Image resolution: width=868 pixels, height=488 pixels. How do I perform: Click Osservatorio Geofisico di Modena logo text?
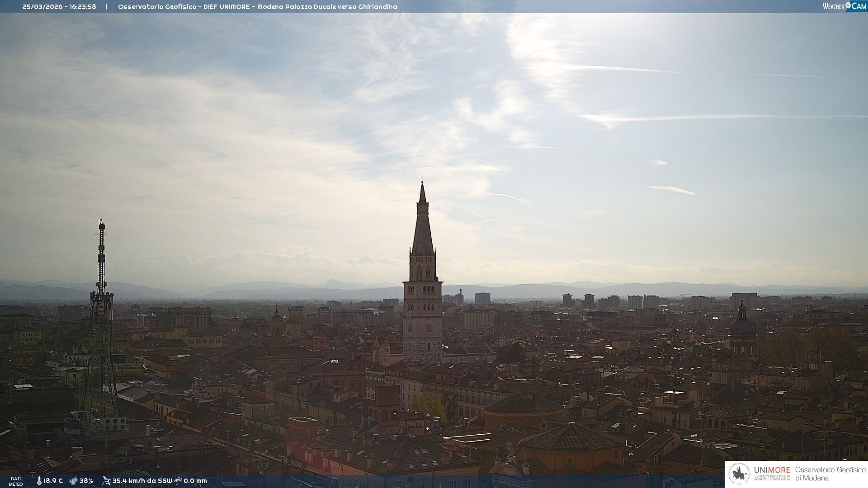pos(830,474)
